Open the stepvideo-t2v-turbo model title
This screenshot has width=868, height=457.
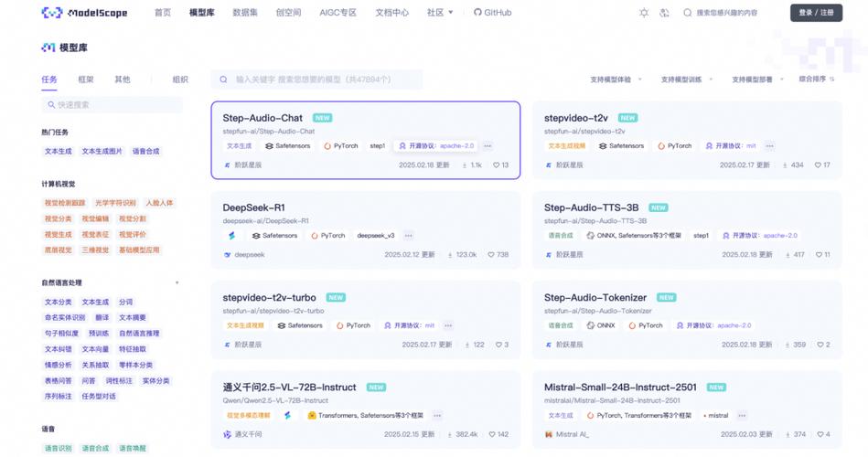point(269,298)
